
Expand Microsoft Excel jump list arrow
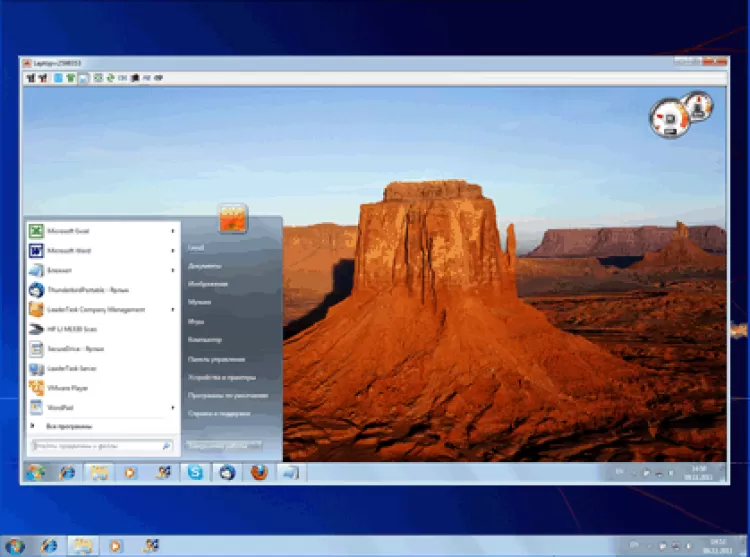(173, 231)
